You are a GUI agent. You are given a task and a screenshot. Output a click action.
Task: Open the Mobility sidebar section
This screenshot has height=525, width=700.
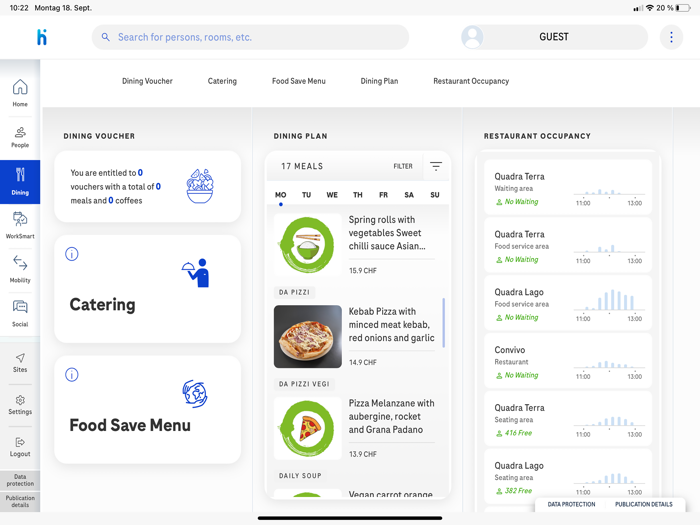pos(20,269)
